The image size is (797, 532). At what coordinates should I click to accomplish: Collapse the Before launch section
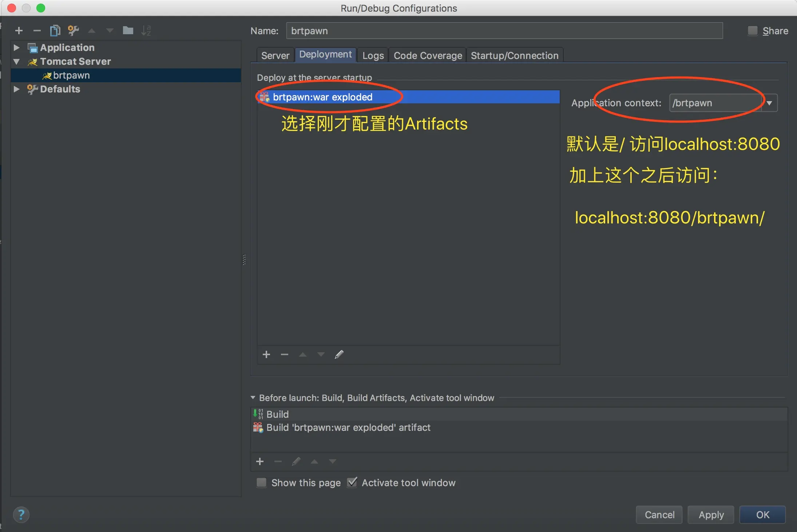(x=253, y=398)
